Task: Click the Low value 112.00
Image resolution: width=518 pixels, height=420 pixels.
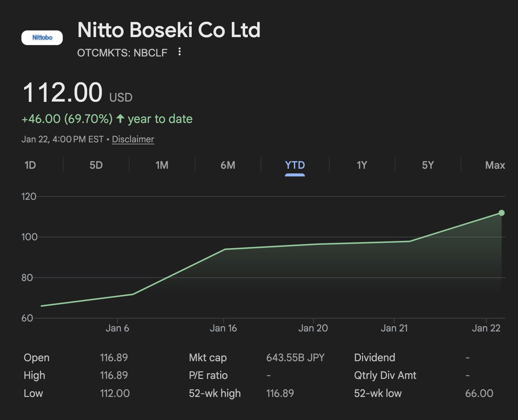Action: click(x=115, y=393)
